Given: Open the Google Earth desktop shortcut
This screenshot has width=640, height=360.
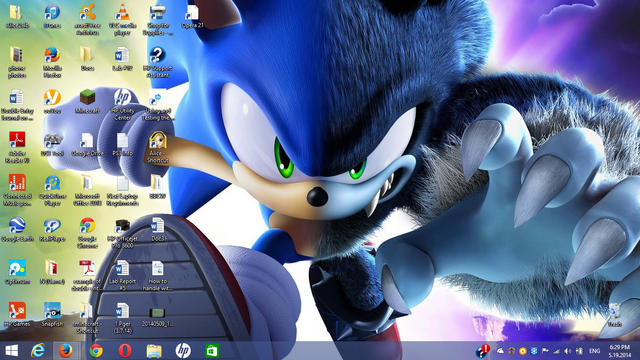Looking at the screenshot, I should (17, 229).
